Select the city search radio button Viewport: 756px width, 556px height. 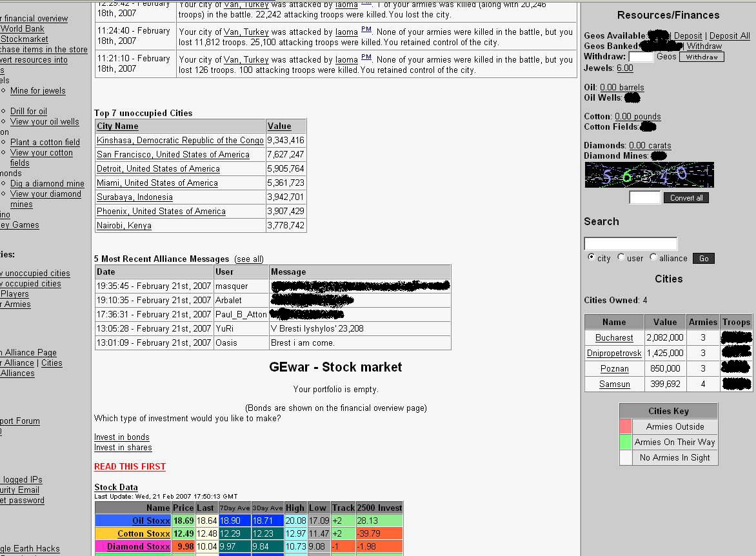[x=592, y=257]
